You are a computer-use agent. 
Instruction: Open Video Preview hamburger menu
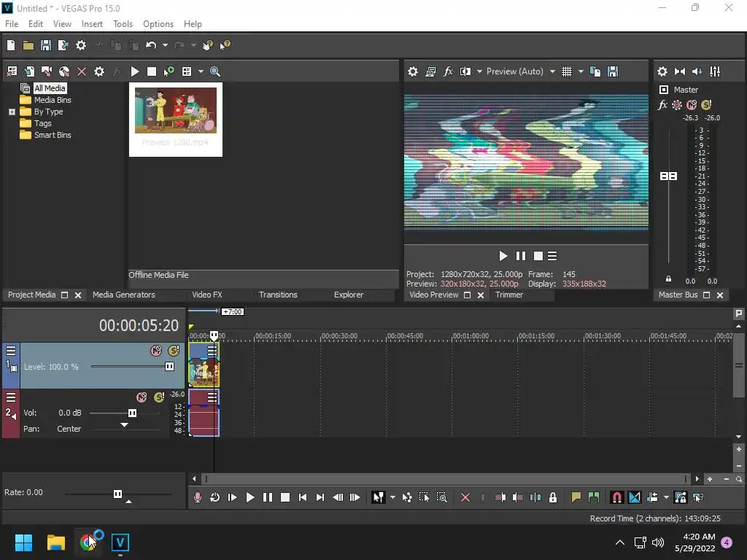(x=552, y=256)
